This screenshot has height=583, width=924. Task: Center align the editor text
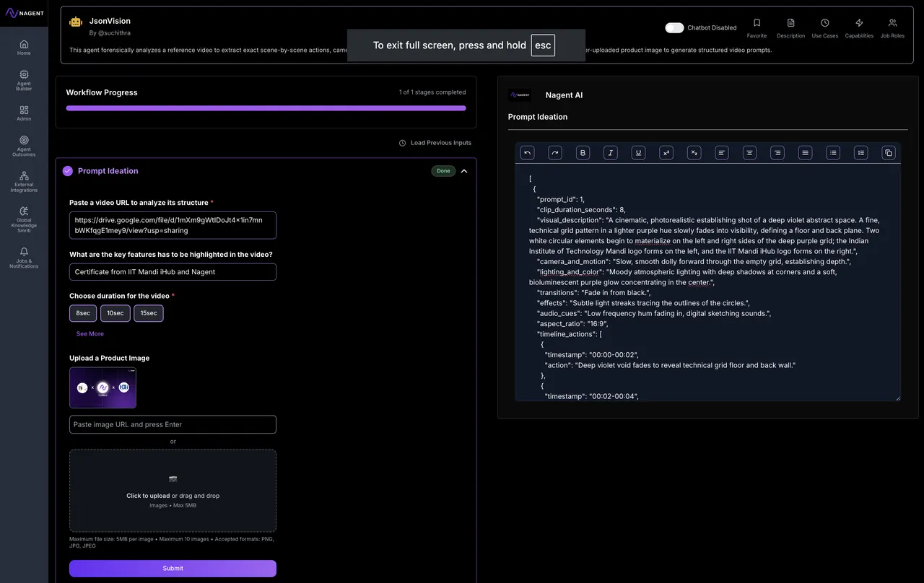(749, 152)
